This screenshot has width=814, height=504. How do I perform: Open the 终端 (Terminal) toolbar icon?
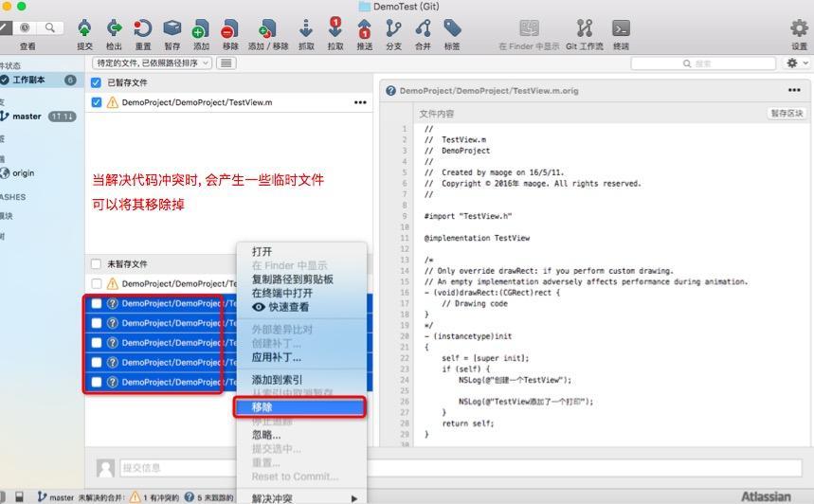click(x=621, y=28)
